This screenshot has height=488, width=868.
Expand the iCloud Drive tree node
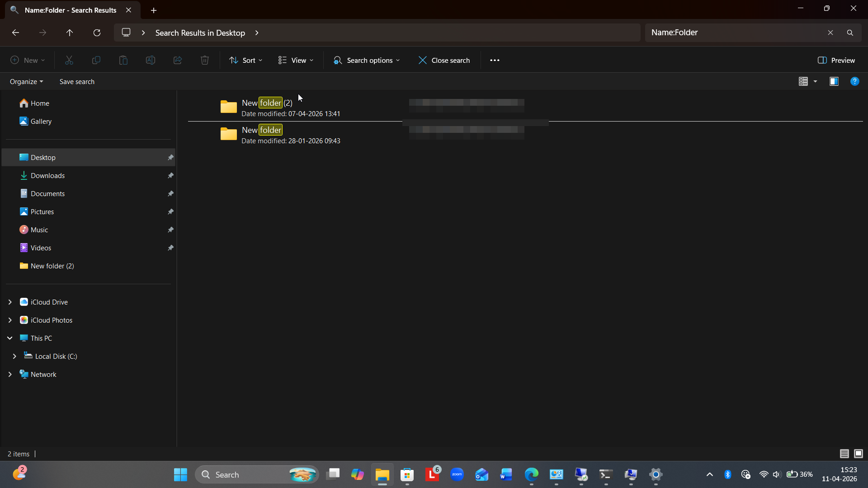coord(10,302)
